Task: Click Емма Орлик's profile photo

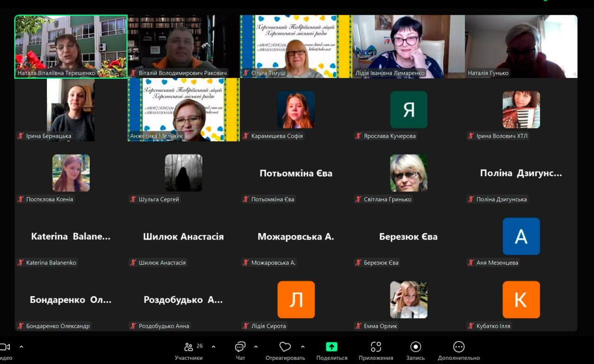Action: click(x=409, y=300)
